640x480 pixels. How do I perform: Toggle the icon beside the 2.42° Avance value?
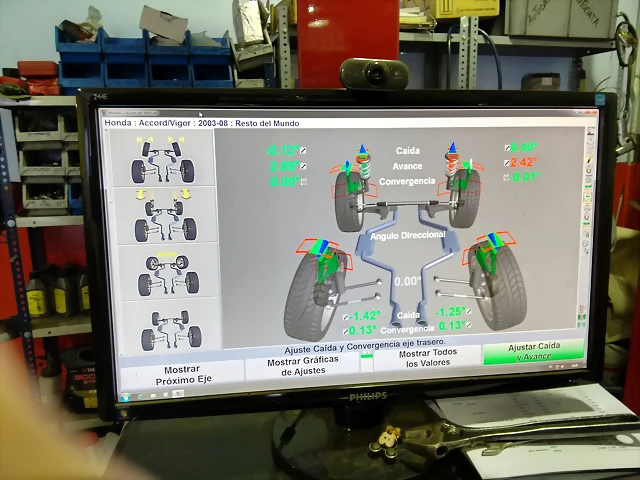[507, 162]
